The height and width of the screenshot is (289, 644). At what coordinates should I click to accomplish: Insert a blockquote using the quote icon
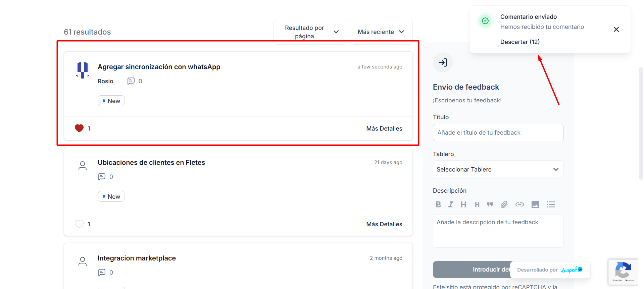click(490, 204)
